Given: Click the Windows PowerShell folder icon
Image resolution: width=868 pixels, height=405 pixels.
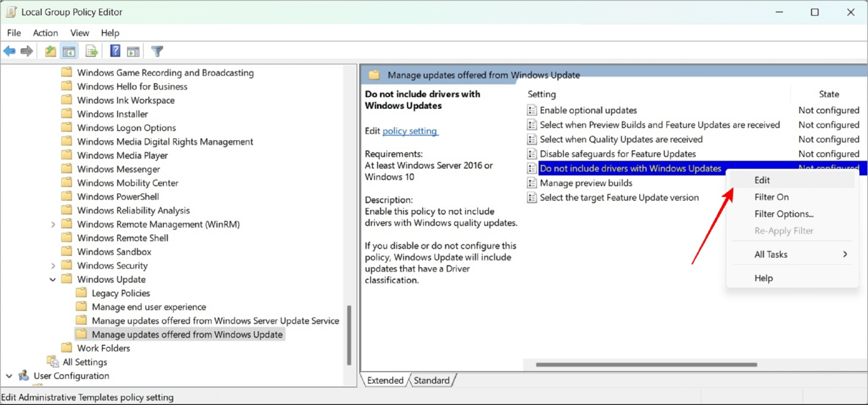Looking at the screenshot, I should [67, 196].
